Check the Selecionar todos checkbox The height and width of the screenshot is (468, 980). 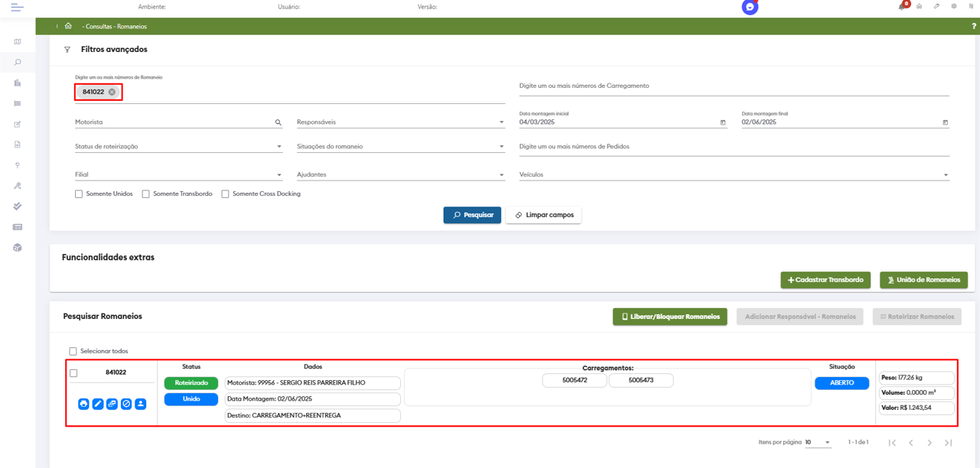point(73,352)
